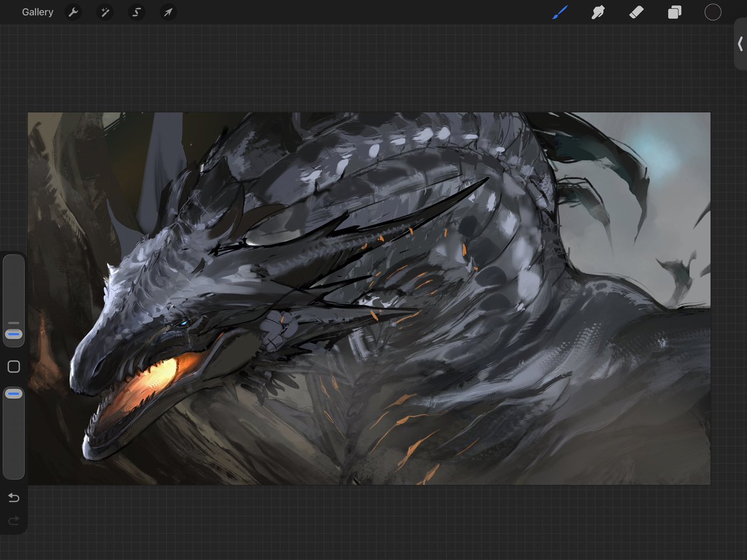The height and width of the screenshot is (560, 747).
Task: Expand the side panel chevron tab
Action: coord(740,44)
